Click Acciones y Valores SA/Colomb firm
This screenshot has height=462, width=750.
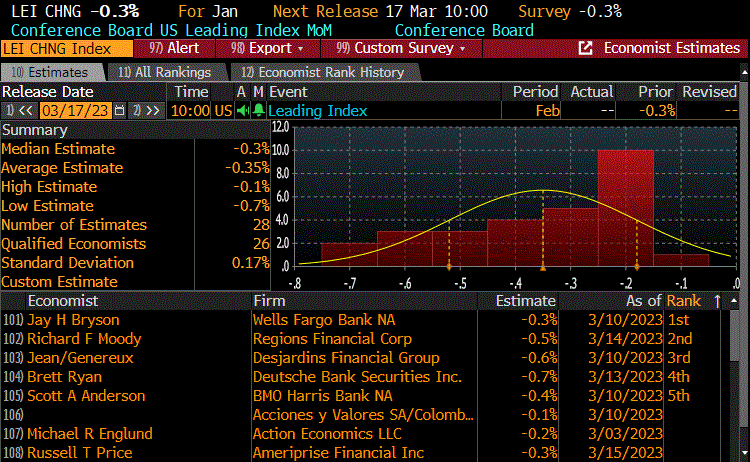(x=363, y=415)
